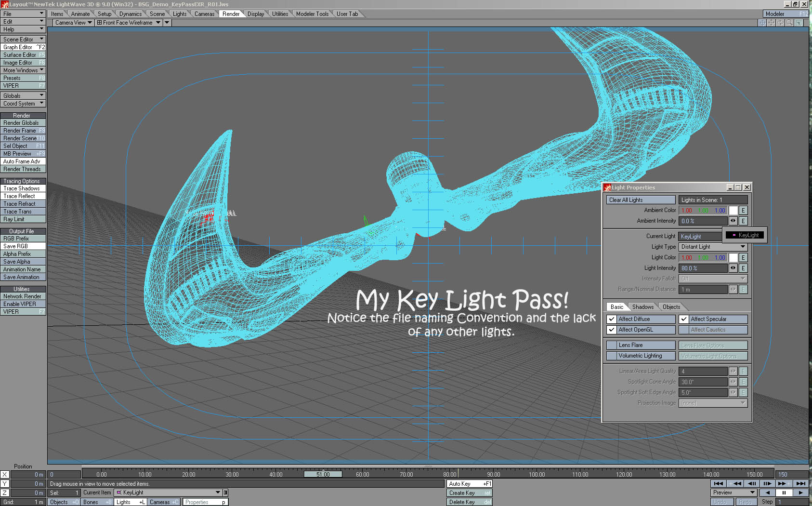
Task: Switch to the Shadows tab
Action: coord(643,307)
